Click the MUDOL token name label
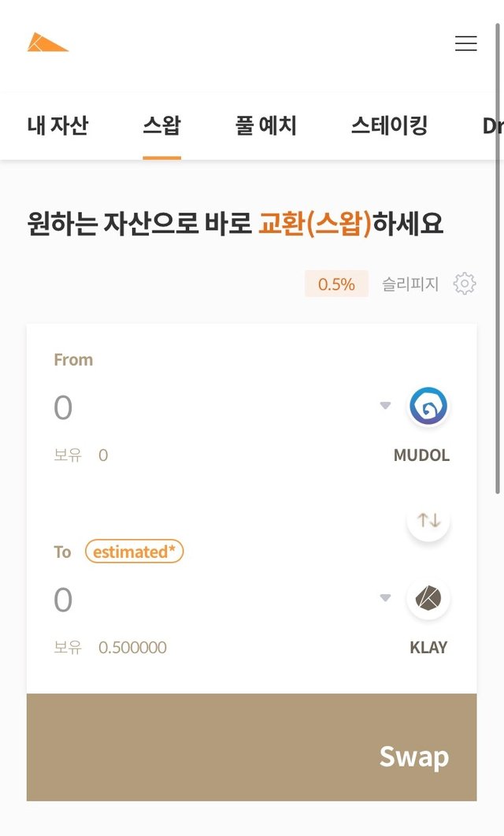 (421, 455)
